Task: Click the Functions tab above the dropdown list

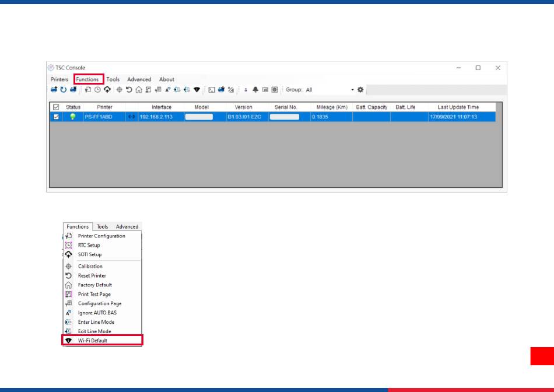Action: 78,226
